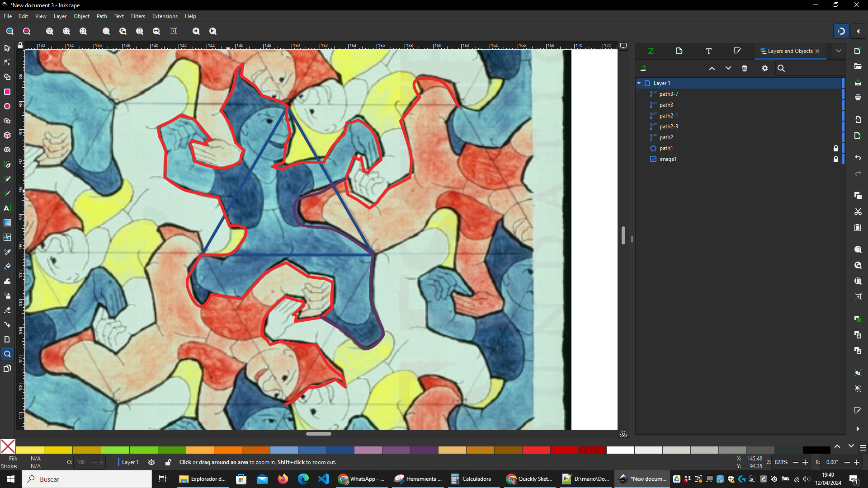
Task: Select the Text tool in toolbox
Action: click(x=7, y=208)
